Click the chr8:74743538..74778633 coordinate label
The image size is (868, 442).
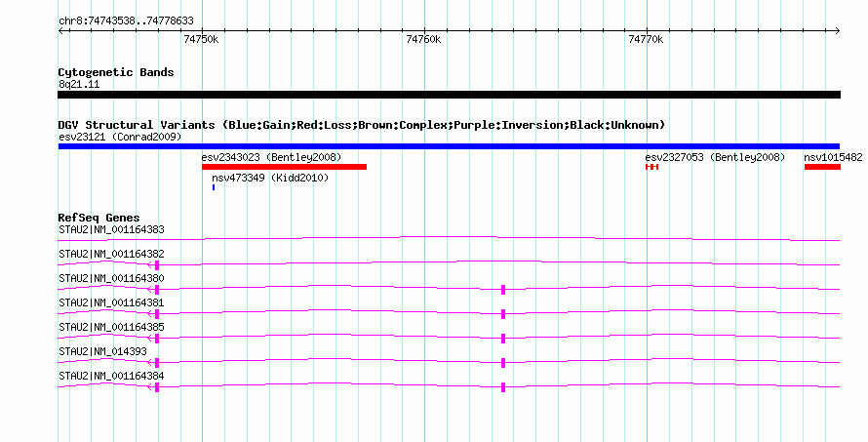(126, 21)
